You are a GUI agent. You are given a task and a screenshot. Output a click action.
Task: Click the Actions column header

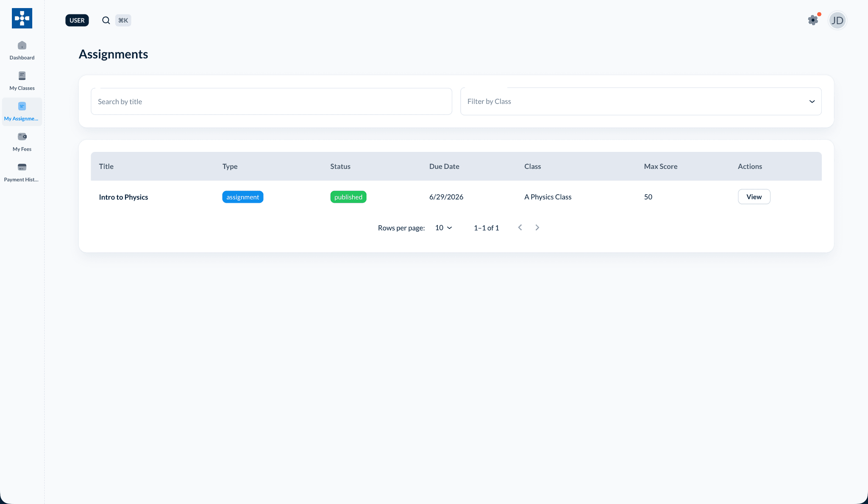pyautogui.click(x=750, y=166)
